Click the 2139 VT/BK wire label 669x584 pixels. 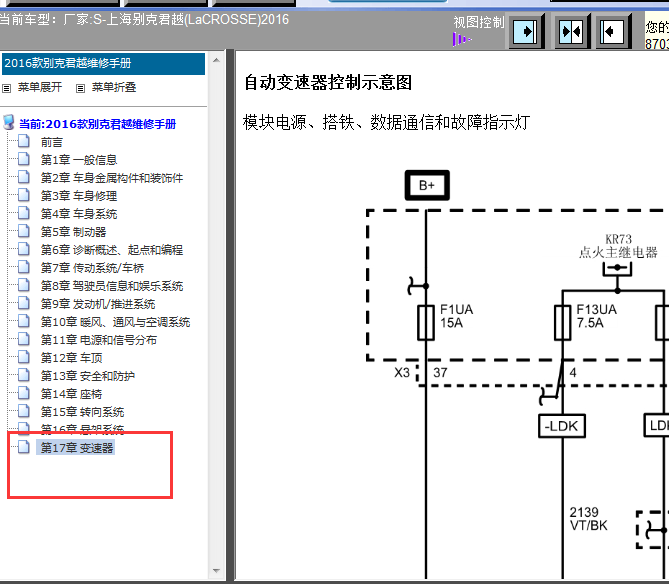(x=588, y=519)
